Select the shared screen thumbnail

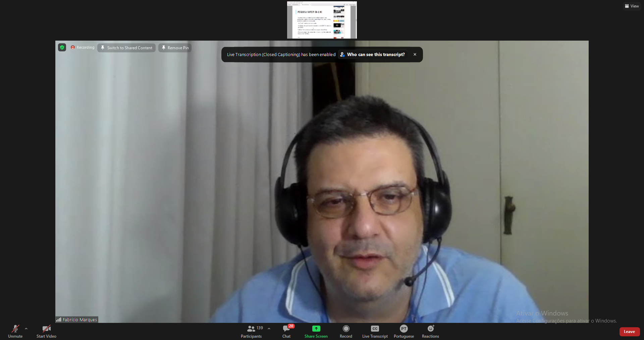coord(322,20)
